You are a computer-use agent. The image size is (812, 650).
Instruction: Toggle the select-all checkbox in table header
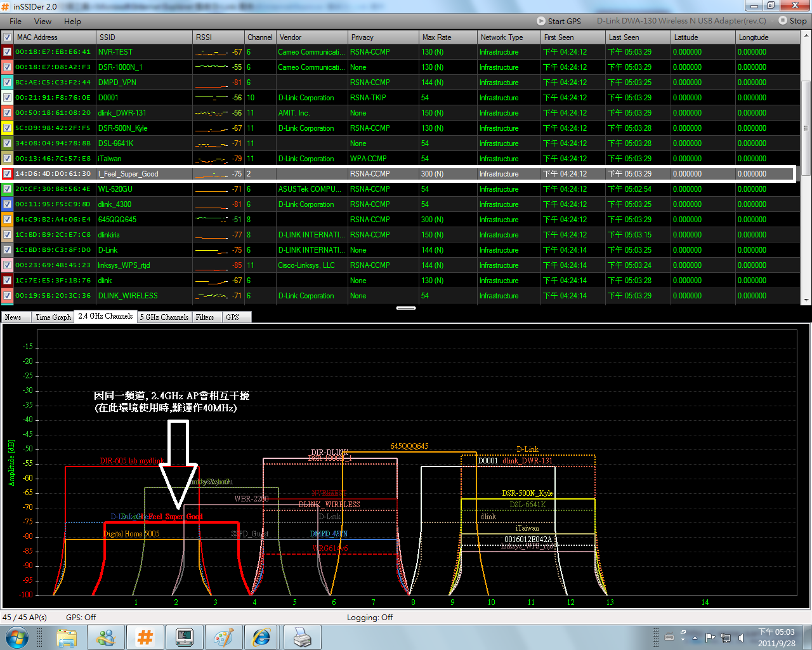[x=7, y=37]
